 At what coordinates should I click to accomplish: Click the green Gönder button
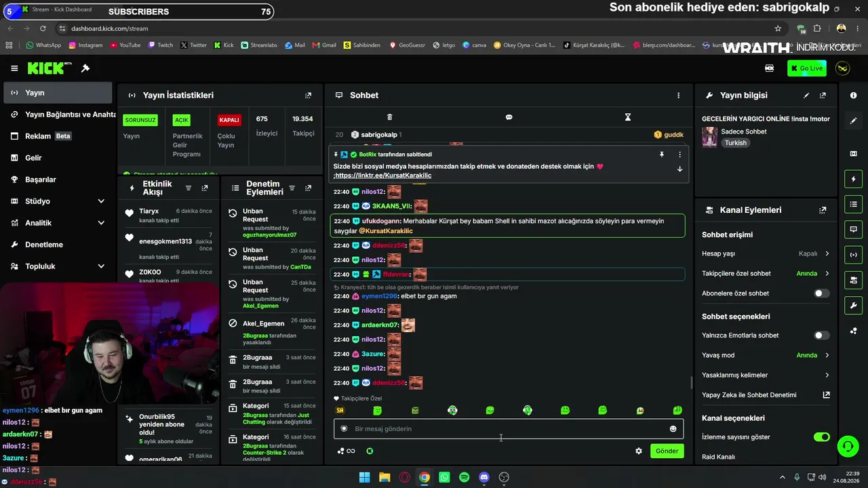coord(667,451)
